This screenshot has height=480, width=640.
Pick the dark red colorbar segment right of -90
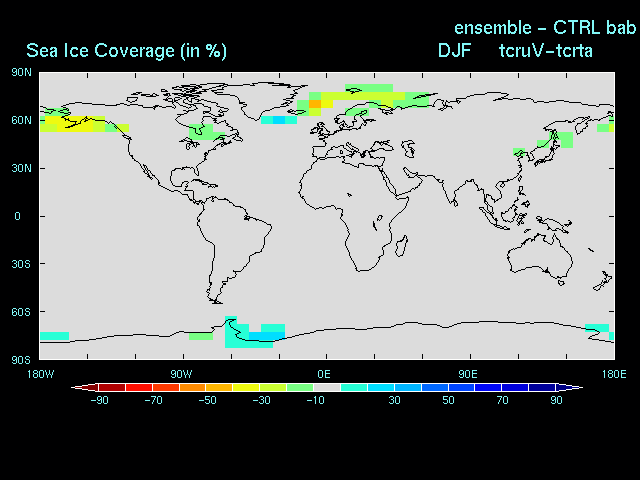[x=112, y=387]
